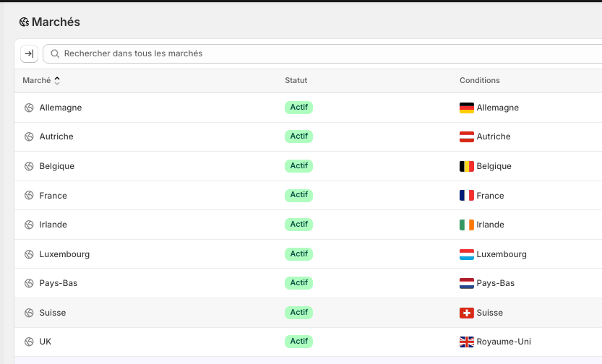
Task: Select the UK market name
Action: (45, 342)
